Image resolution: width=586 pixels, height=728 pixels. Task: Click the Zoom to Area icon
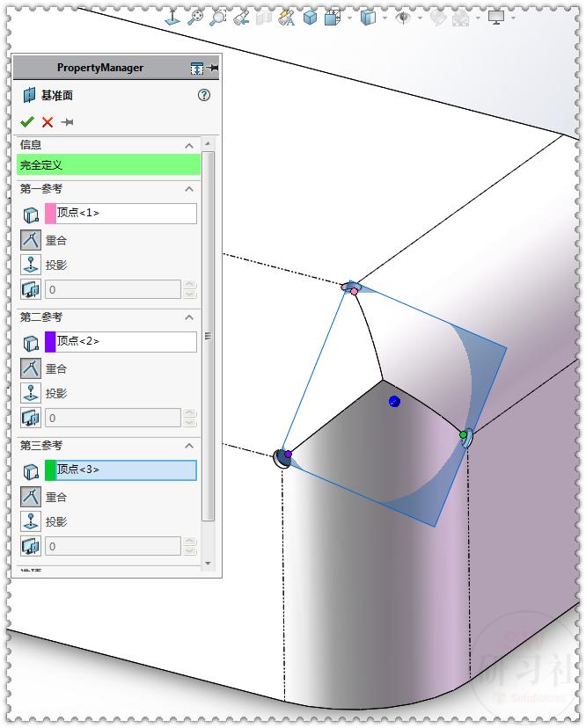click(217, 18)
